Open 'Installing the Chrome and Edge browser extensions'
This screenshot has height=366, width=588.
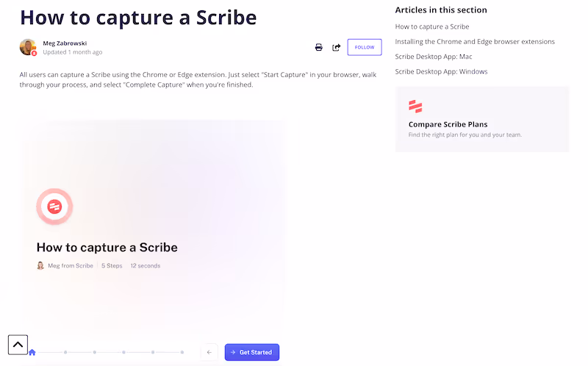click(475, 42)
